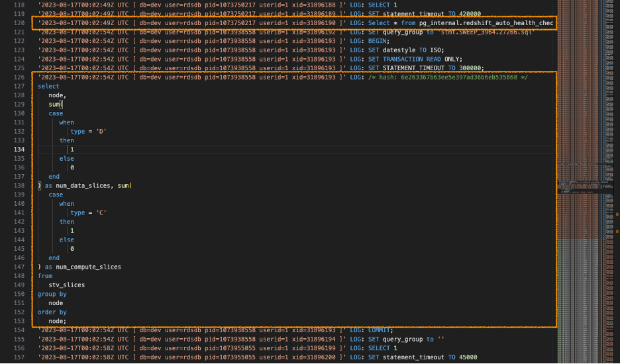Click the COMMIT; statement on line 154

pyautogui.click(x=380, y=330)
